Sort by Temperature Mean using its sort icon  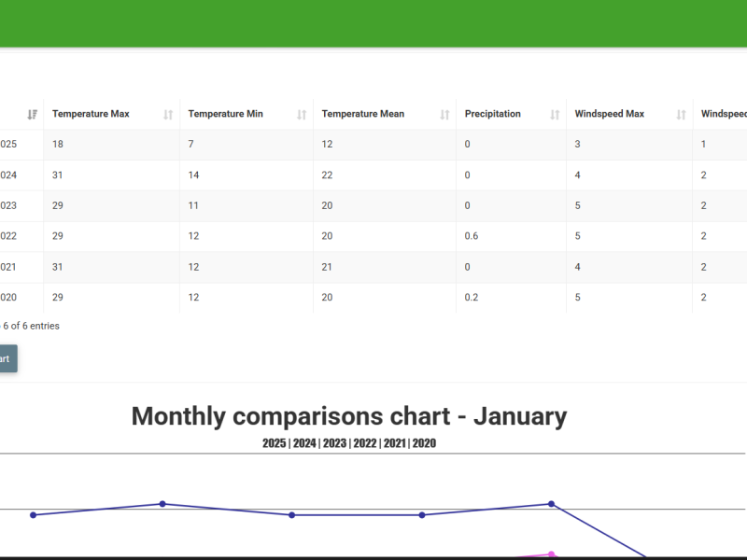click(x=444, y=115)
